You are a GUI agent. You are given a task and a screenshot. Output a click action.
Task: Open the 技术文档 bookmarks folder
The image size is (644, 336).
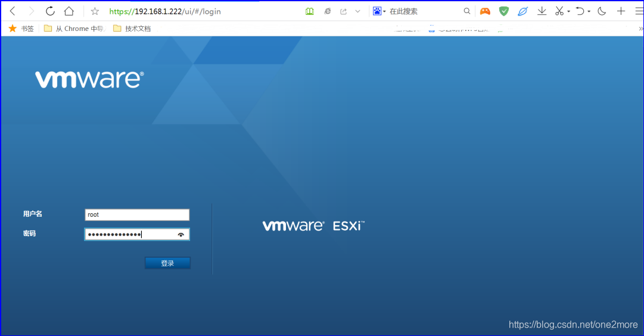[132, 29]
